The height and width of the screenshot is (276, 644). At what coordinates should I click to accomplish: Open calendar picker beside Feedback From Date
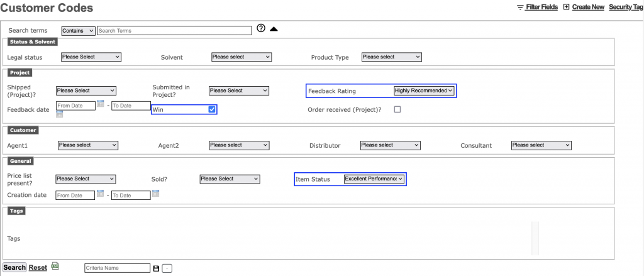(100, 104)
